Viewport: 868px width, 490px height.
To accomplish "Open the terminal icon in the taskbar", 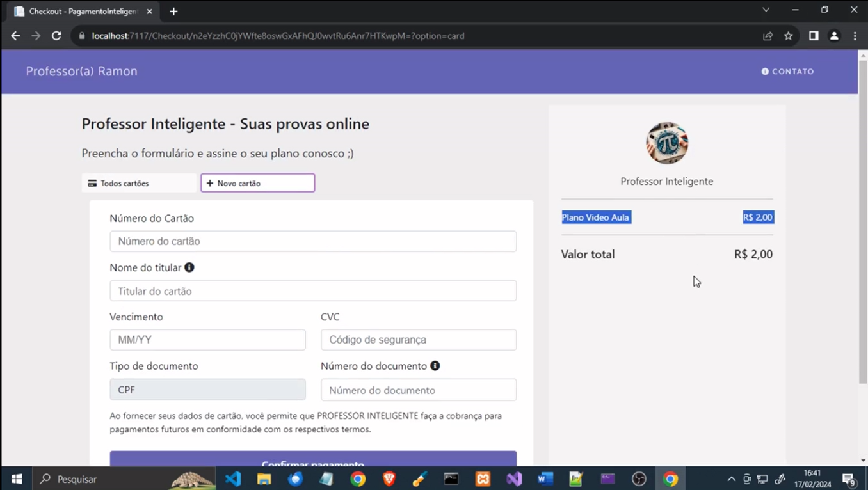I will click(451, 478).
